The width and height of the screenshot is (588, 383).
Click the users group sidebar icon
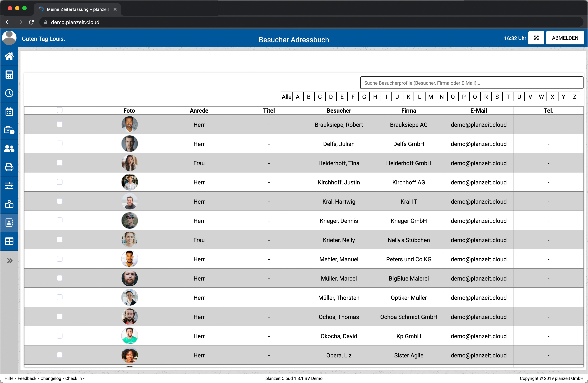pyautogui.click(x=9, y=149)
